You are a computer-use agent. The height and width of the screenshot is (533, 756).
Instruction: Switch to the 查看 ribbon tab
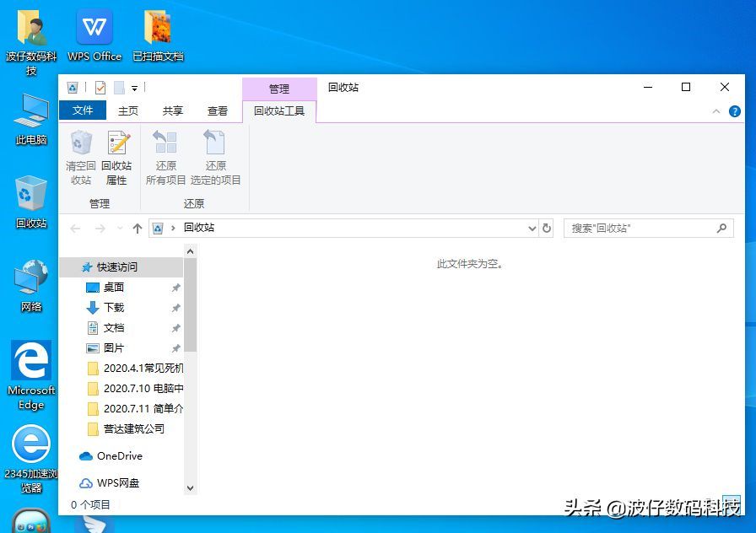[x=218, y=110]
